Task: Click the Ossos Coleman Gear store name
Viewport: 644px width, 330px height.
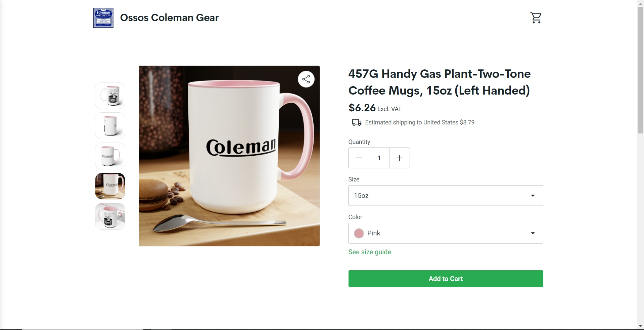Action: pyautogui.click(x=169, y=18)
